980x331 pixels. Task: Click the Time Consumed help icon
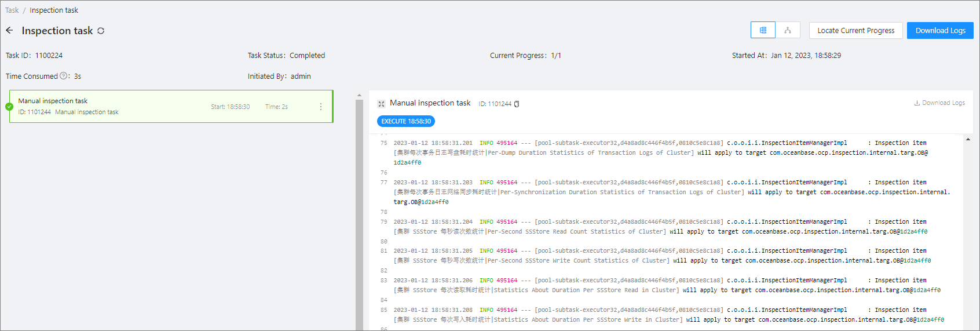64,76
